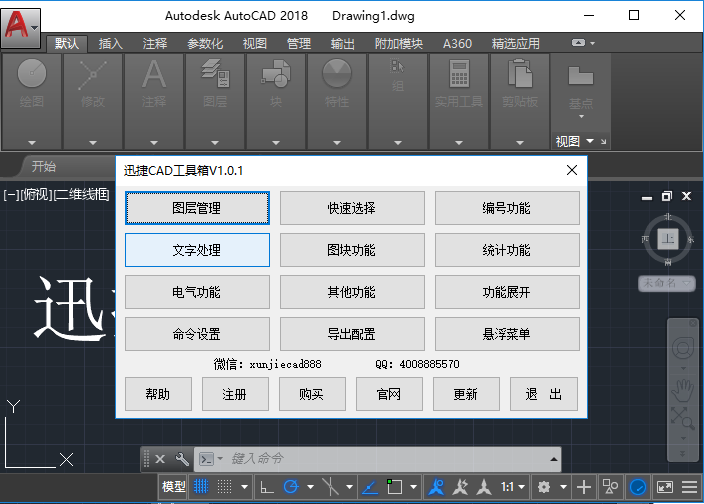Toggle isometric drafting
The width and height of the screenshot is (704, 504).
tap(330, 487)
